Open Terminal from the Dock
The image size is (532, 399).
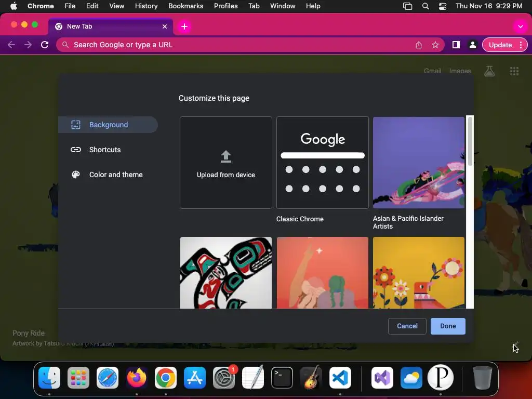pos(282,378)
